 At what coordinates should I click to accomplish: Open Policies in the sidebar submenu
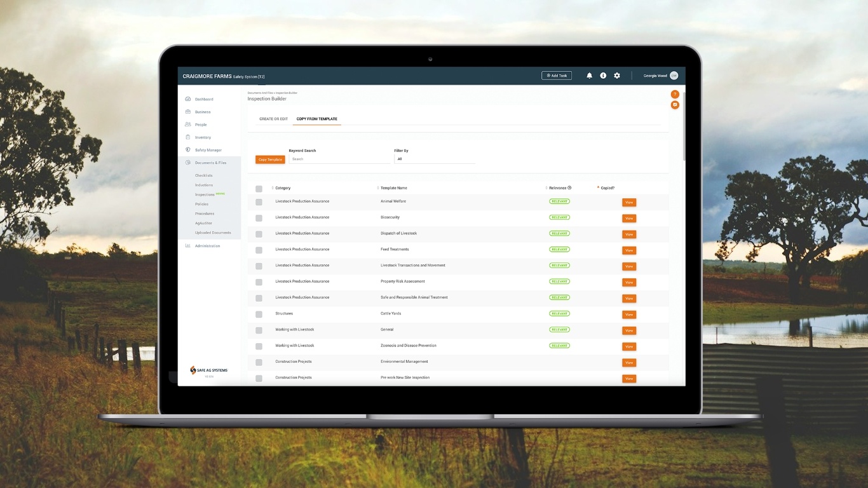coord(201,204)
